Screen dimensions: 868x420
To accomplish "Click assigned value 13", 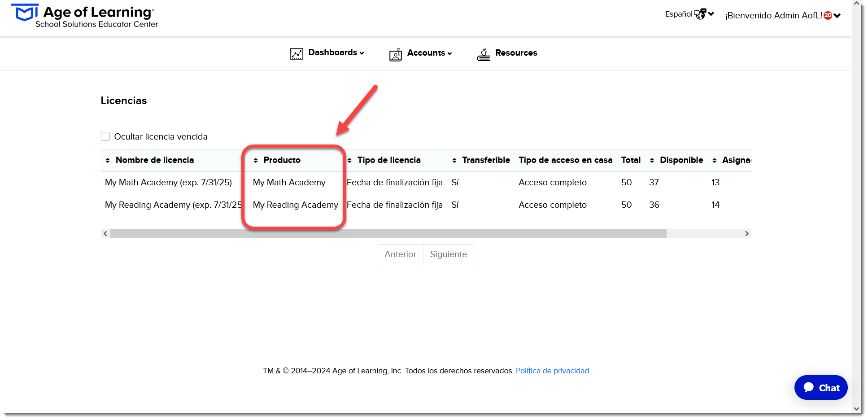I will pyautogui.click(x=715, y=183).
